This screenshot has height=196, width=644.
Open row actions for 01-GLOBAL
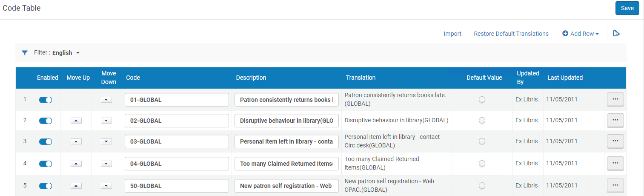(615, 100)
